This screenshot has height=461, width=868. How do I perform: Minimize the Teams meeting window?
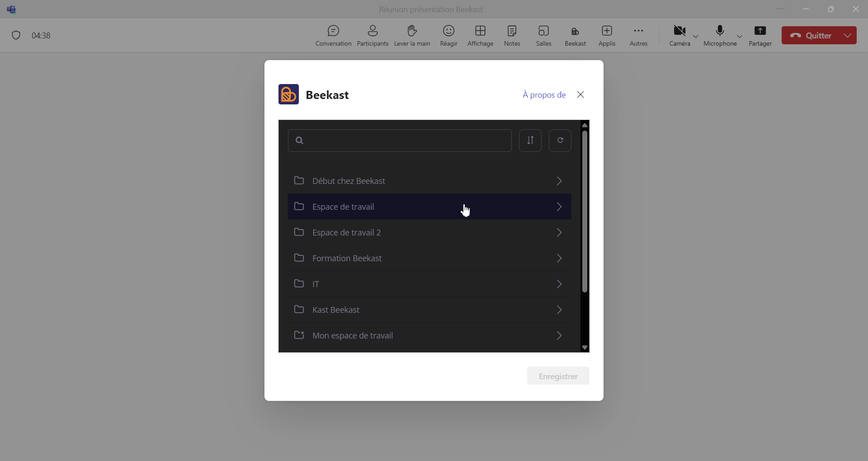807,9
